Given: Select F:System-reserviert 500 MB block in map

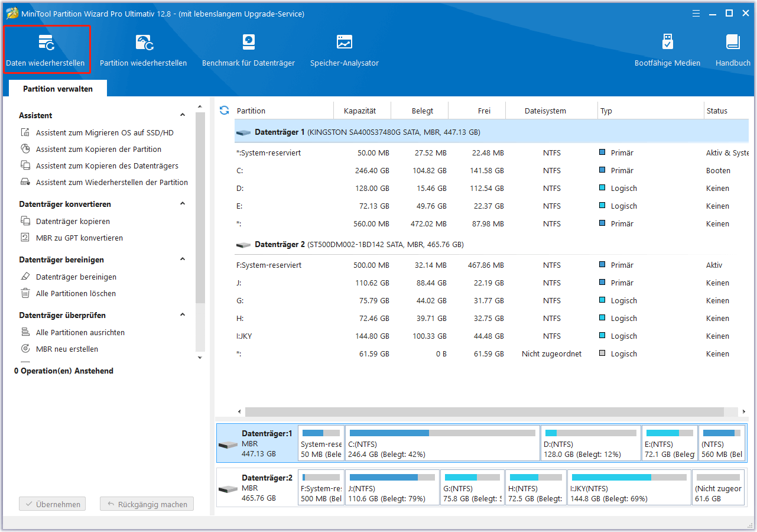Looking at the screenshot, I should coord(321,488).
